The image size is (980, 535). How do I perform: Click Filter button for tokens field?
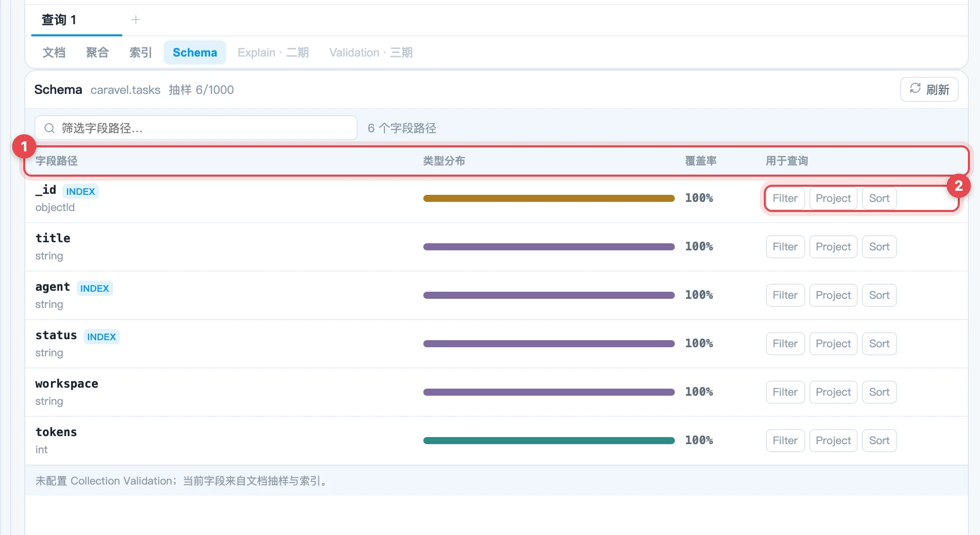[785, 441]
